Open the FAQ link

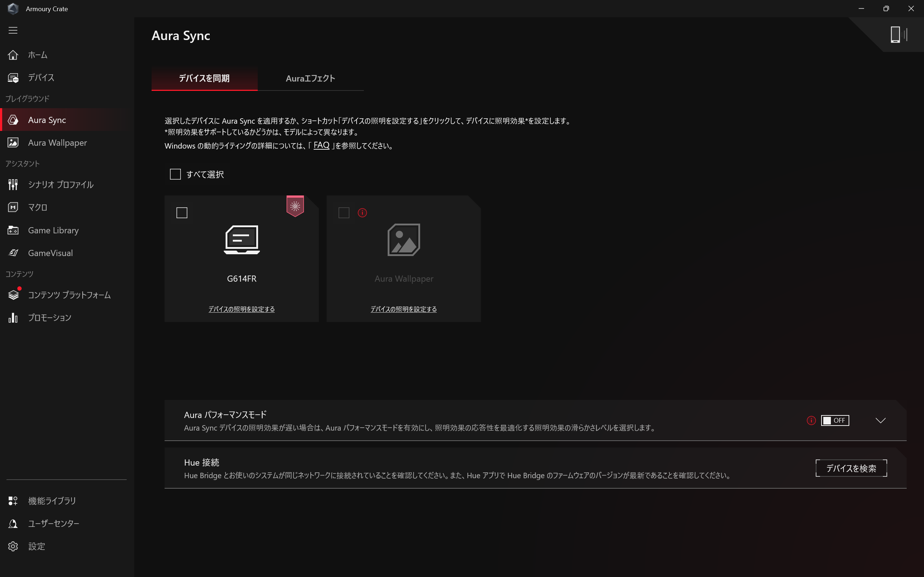pyautogui.click(x=321, y=145)
